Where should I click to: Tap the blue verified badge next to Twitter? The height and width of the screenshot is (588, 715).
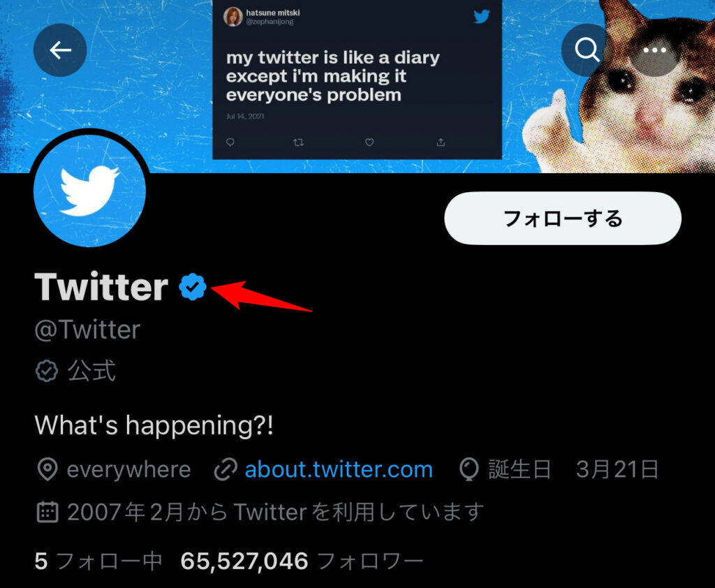point(193,286)
